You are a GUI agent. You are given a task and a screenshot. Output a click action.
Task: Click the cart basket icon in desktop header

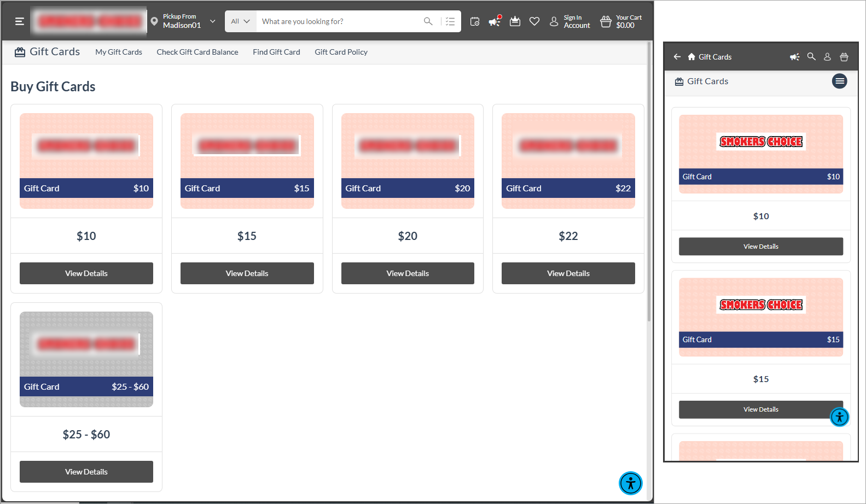(x=606, y=21)
